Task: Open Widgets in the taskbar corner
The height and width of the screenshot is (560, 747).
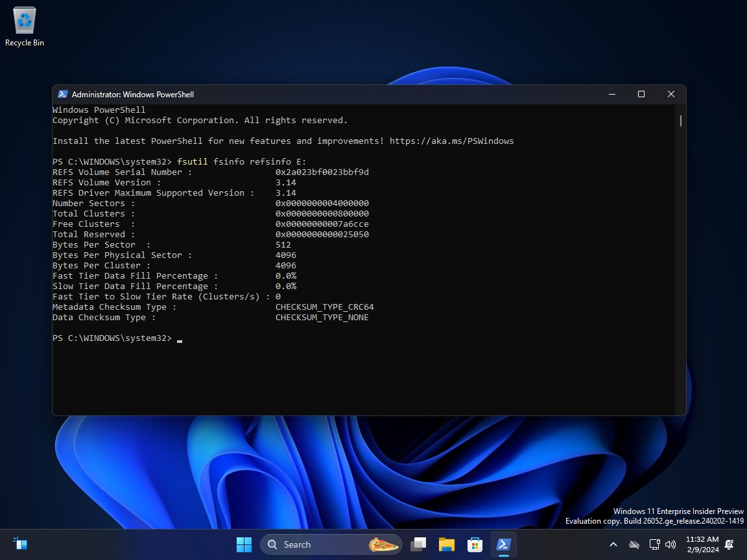Action: pos(19,543)
